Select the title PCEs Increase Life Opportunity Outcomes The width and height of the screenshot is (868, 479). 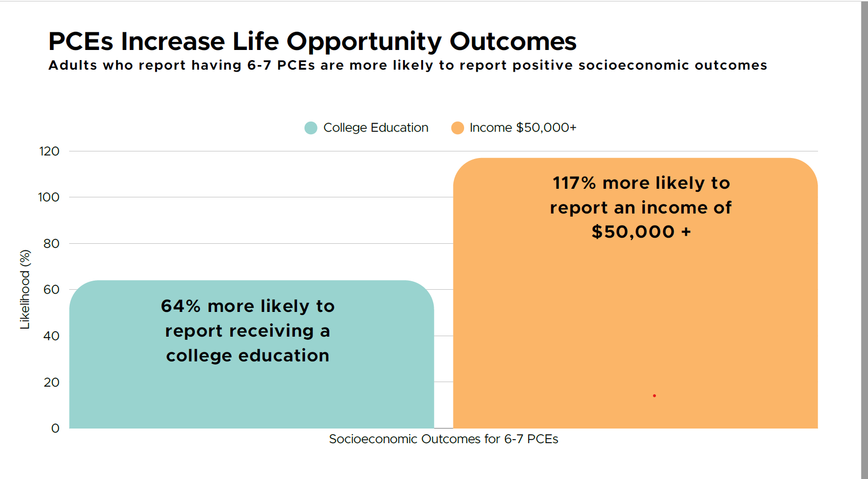point(312,41)
